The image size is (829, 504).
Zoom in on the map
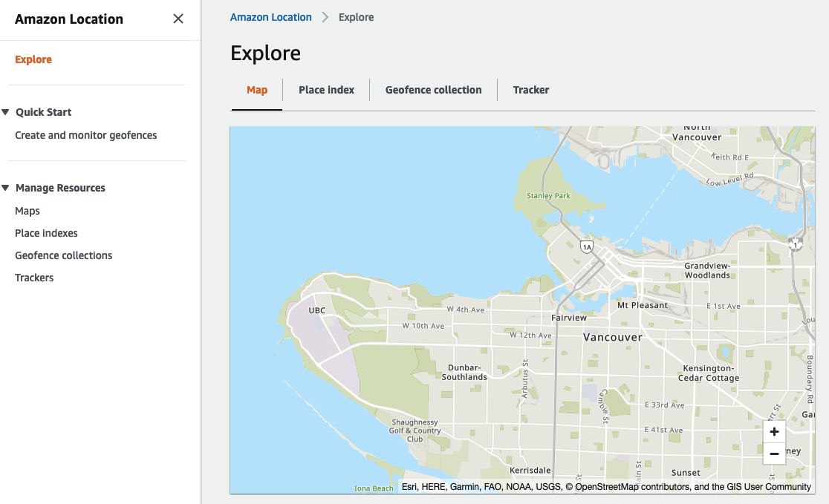(x=774, y=431)
